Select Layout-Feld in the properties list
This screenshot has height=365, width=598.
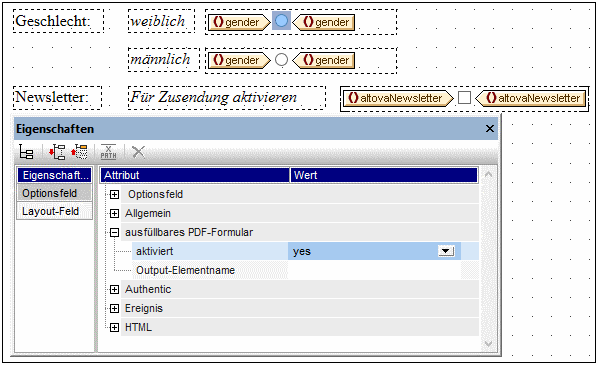click(54, 211)
